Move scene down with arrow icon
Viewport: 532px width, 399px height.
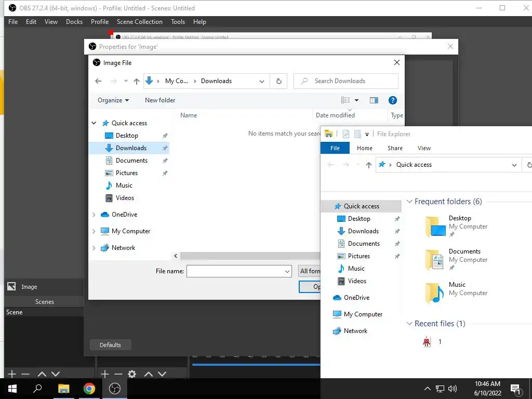[x=56, y=374]
